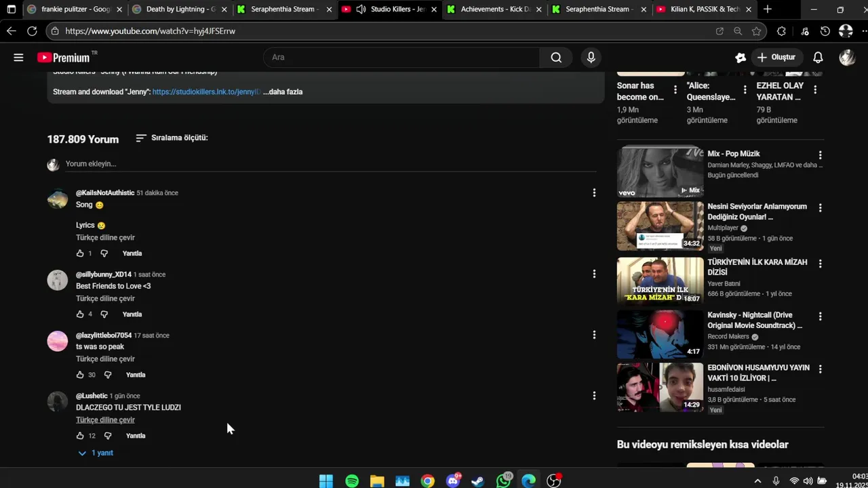Open Mix - Pop Müzik thumbnail
The width and height of the screenshot is (868, 488).
click(660, 173)
